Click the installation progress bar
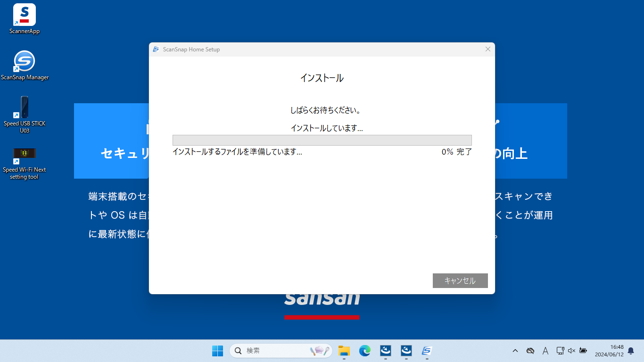The width and height of the screenshot is (644, 362). pos(322,140)
